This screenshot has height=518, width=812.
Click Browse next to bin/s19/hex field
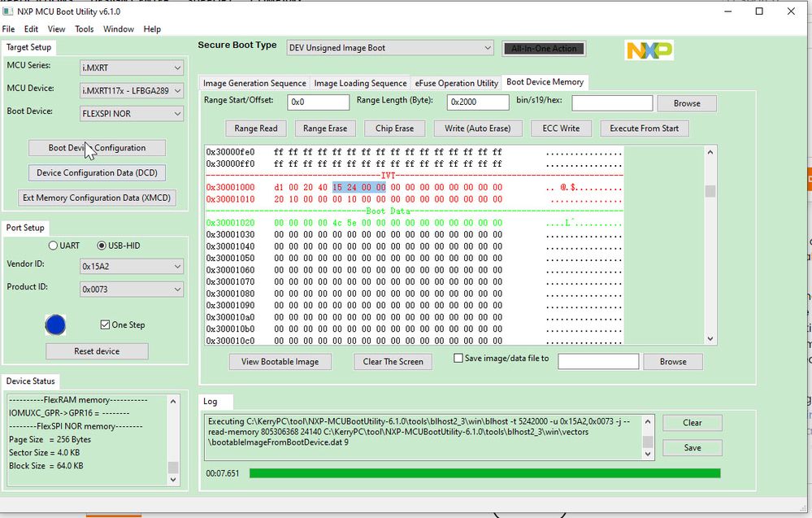pos(687,103)
